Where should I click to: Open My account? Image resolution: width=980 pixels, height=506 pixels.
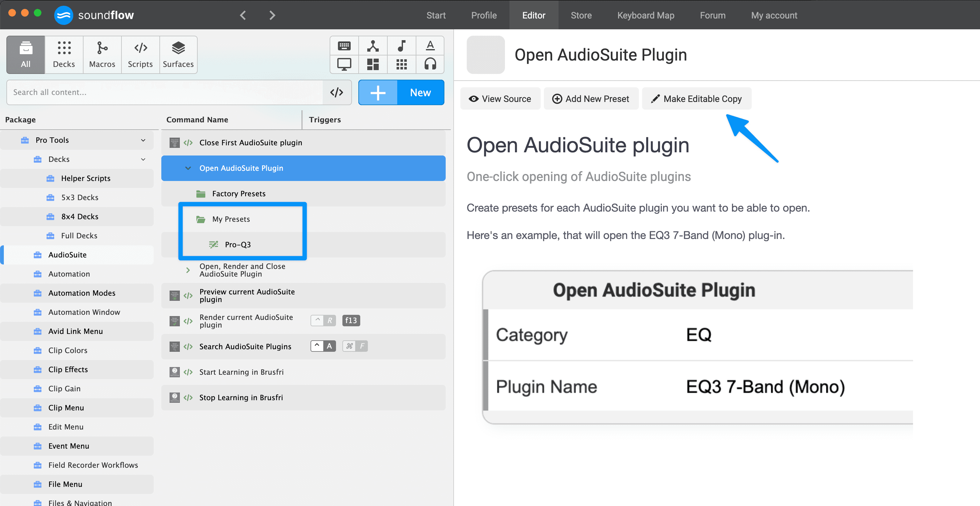[774, 15]
